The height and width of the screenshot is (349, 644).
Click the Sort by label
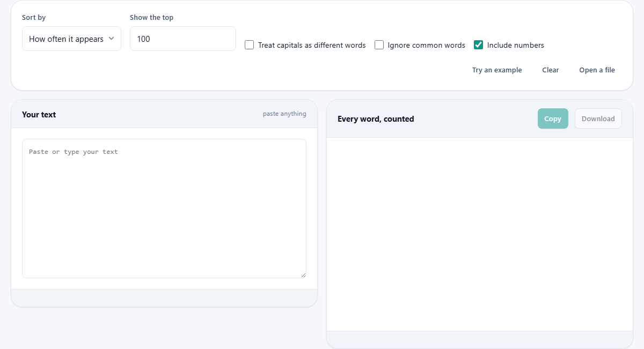pos(34,18)
